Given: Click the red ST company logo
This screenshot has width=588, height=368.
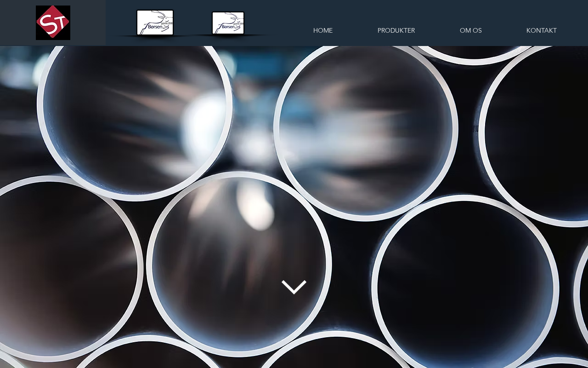Looking at the screenshot, I should click(x=53, y=23).
